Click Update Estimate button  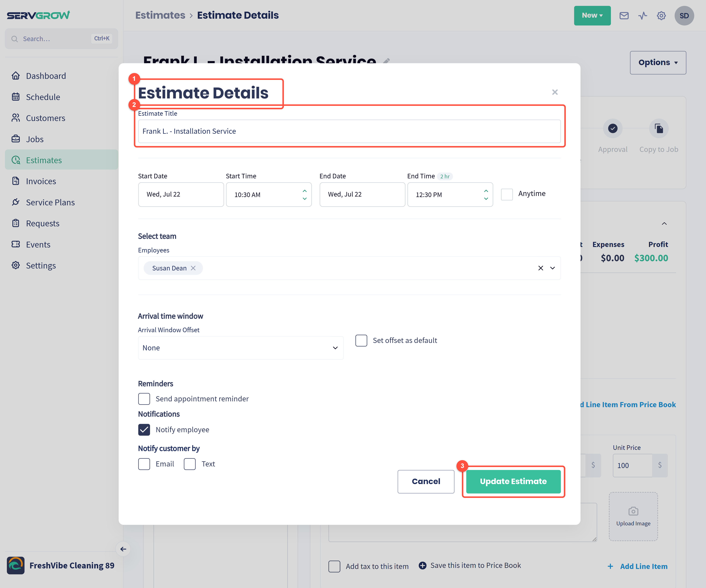tap(513, 481)
